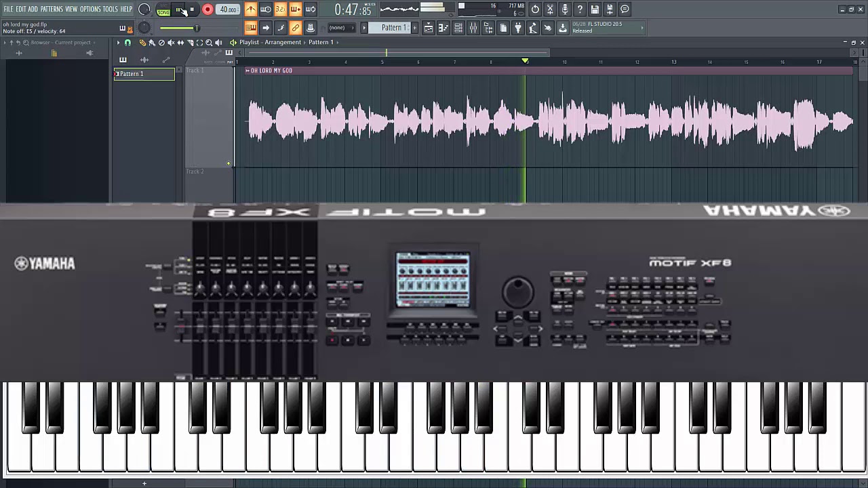Click the step-edit arrow icon
Image resolution: width=868 pixels, height=488 pixels.
pyautogui.click(x=266, y=28)
